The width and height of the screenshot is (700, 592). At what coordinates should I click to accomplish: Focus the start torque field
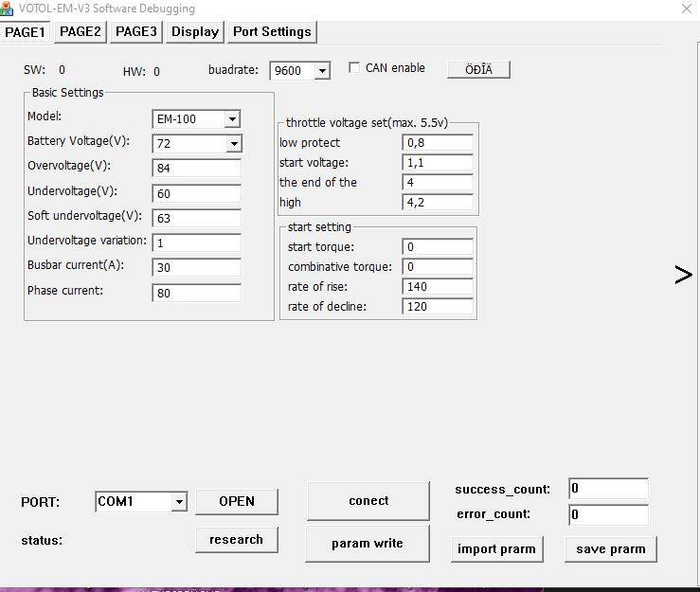(x=438, y=247)
